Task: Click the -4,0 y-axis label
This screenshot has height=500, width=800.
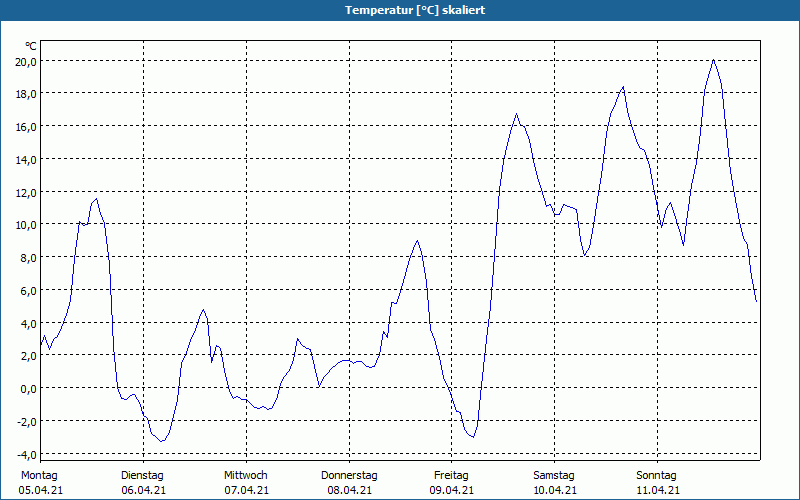Action: pos(26,455)
